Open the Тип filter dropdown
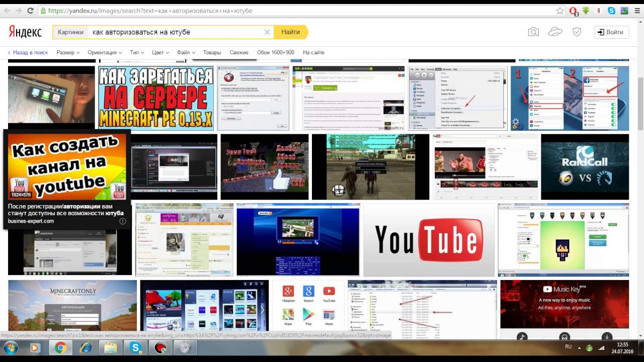644x362 pixels. pyautogui.click(x=137, y=52)
